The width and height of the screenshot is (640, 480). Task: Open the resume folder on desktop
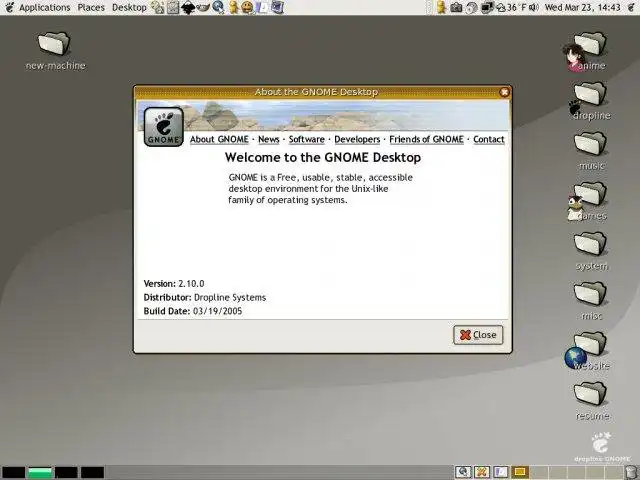point(591,401)
